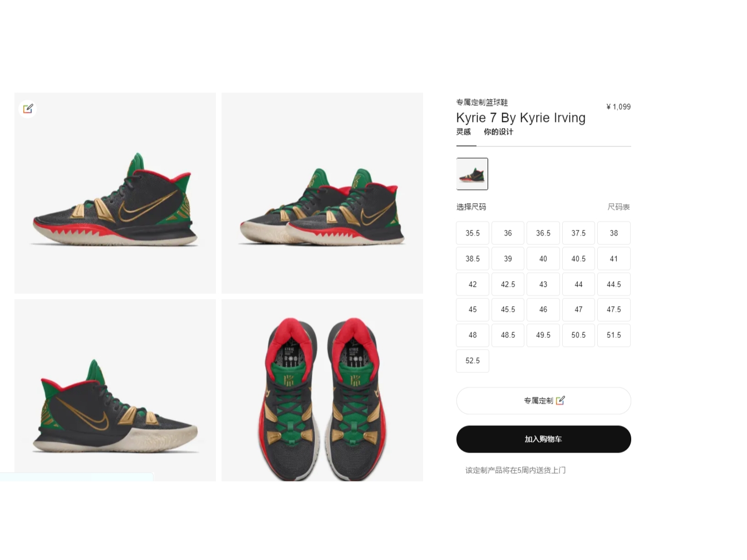Select size 47.5

pyautogui.click(x=614, y=310)
